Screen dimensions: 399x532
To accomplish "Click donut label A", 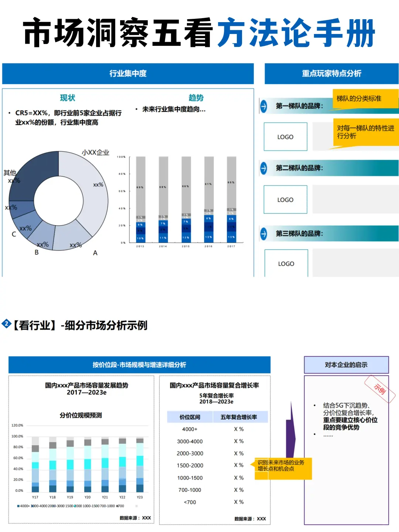I will [x=95, y=253].
